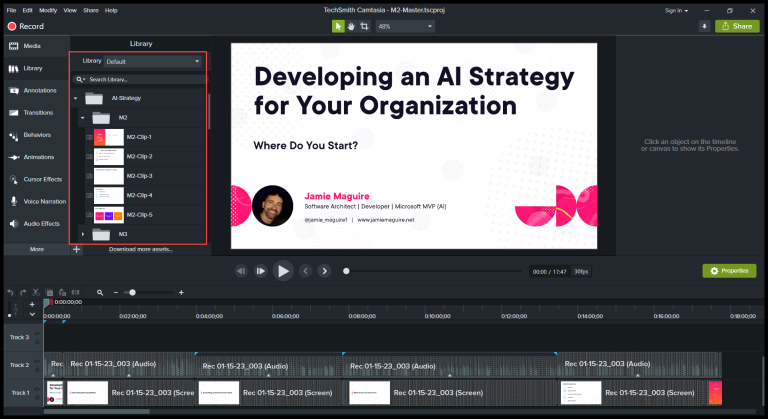Click the Copy icon on timeline toolbar

click(49, 293)
